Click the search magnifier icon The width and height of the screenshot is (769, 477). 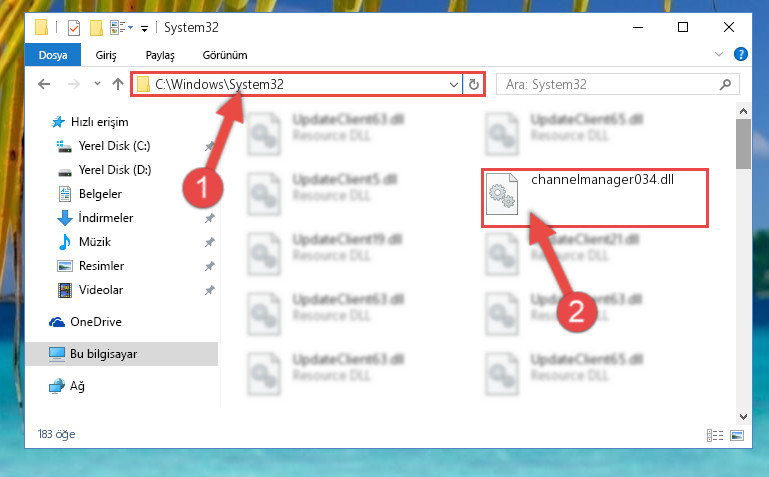725,85
